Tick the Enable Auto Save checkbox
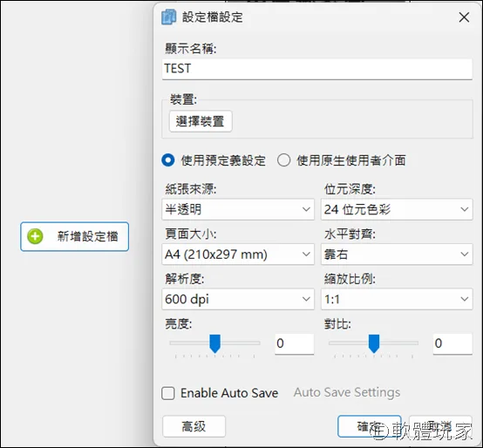 click(x=168, y=393)
